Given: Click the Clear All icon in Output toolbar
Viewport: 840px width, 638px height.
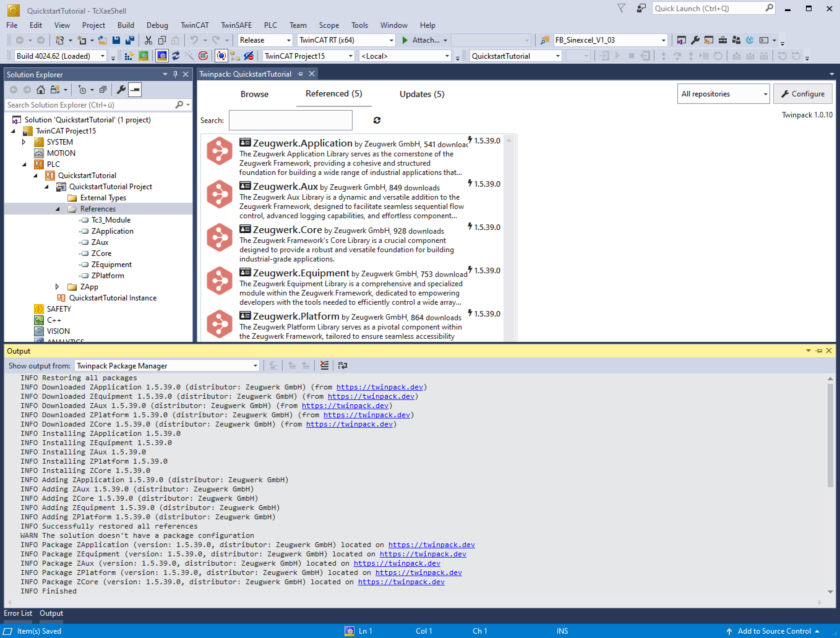Looking at the screenshot, I should [x=324, y=365].
